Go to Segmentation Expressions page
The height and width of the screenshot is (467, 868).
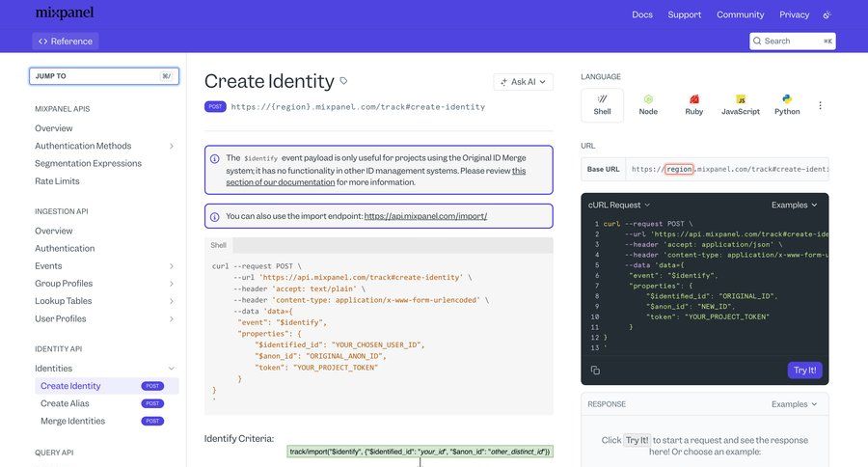coord(88,163)
